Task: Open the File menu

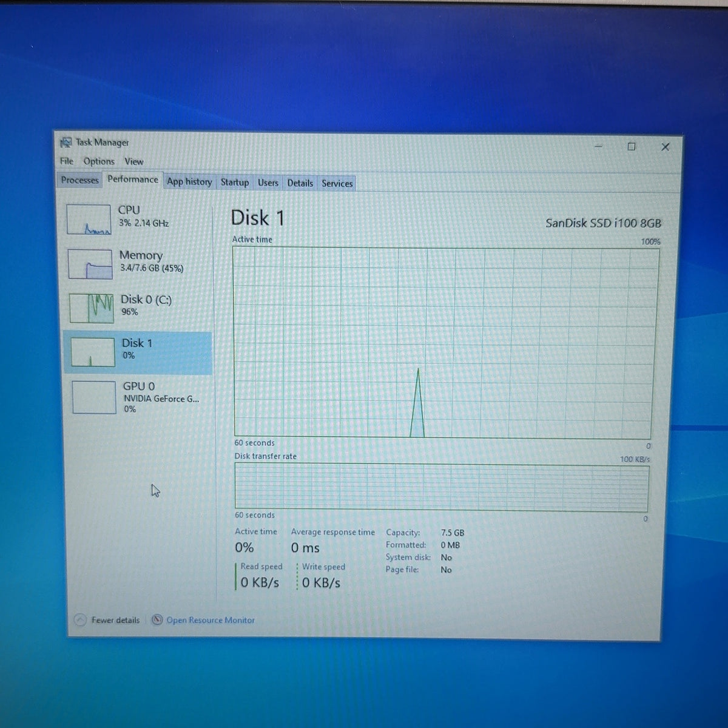Action: tap(67, 161)
